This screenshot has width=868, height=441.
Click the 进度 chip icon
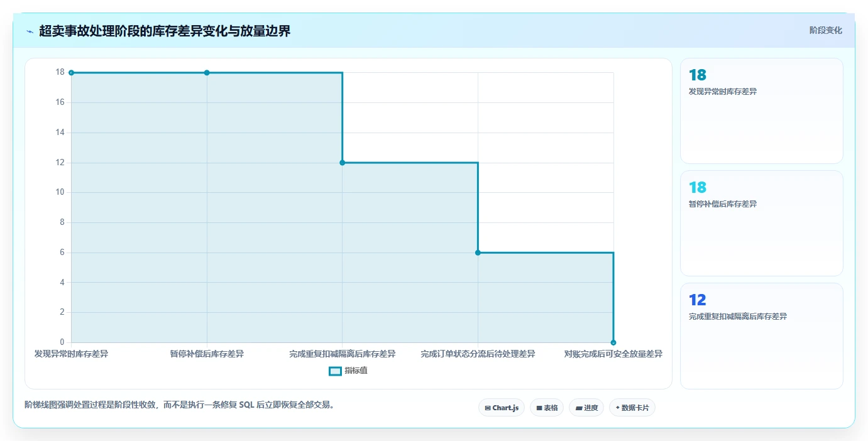tap(579, 408)
